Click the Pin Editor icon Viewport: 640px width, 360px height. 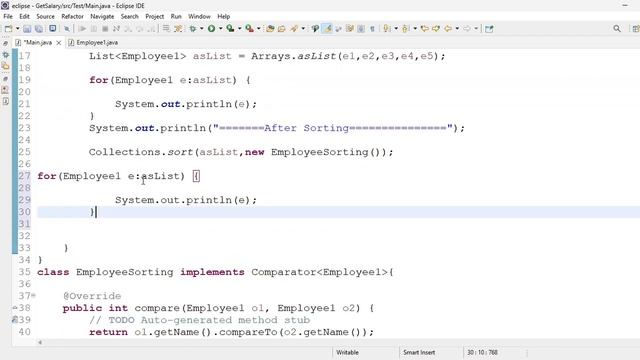489,29
